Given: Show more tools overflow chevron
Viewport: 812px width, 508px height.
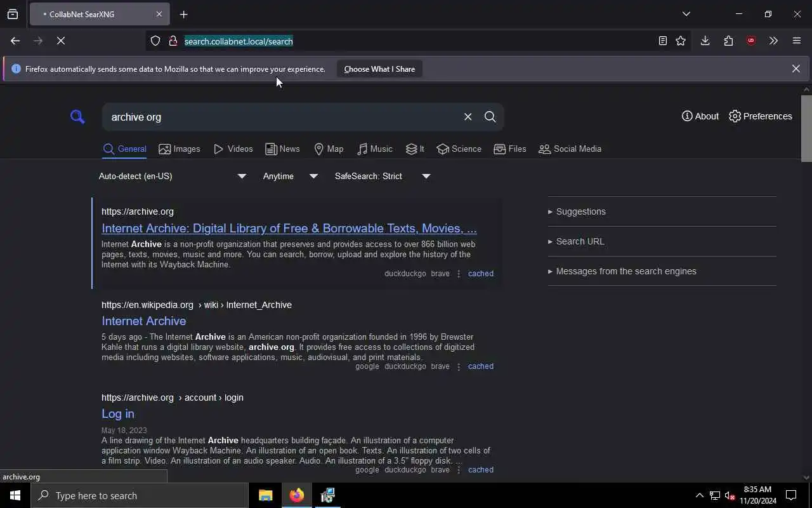Looking at the screenshot, I should pos(773,41).
